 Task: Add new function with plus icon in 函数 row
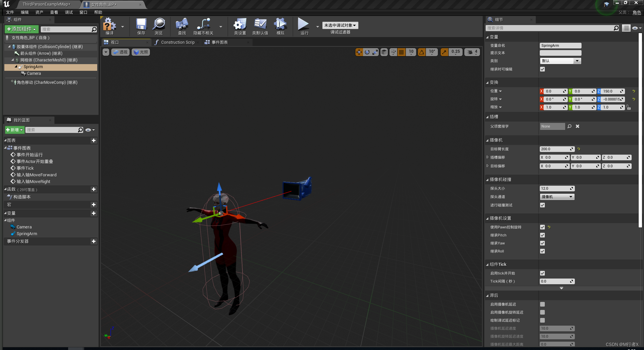tap(94, 189)
